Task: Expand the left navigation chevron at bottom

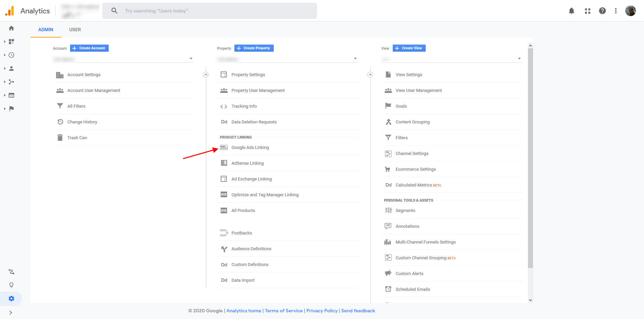Action: (11, 313)
